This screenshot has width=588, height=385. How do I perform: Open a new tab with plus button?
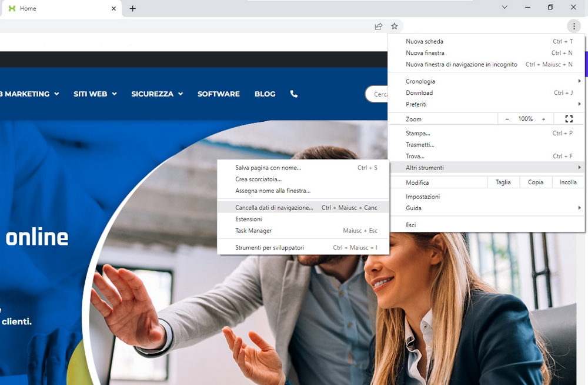(x=132, y=8)
